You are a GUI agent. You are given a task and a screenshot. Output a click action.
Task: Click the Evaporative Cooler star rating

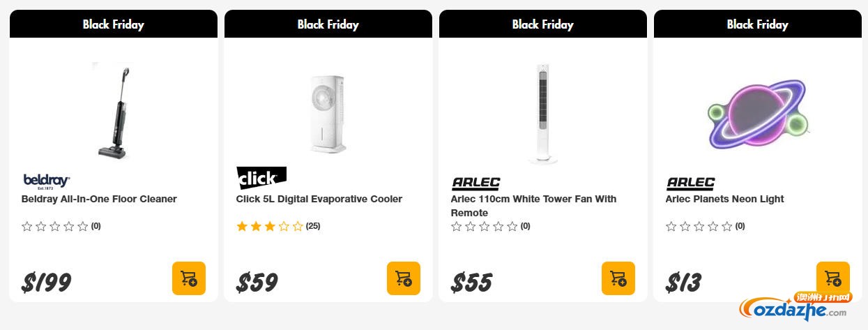[270, 226]
